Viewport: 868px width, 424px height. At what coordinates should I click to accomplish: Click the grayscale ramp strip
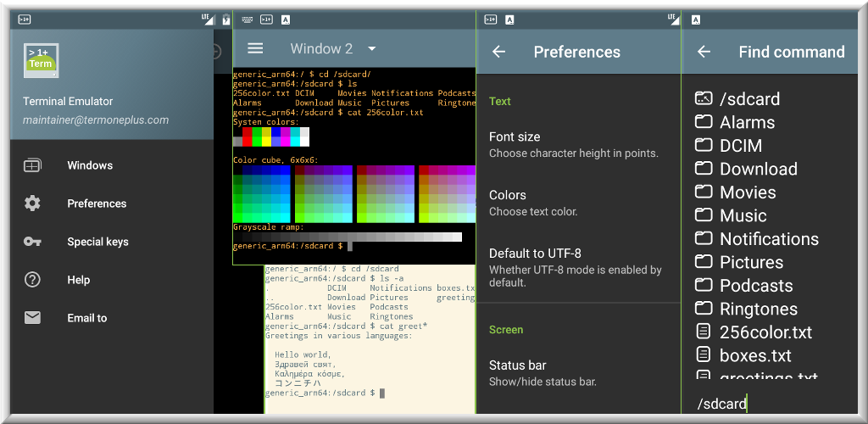(348, 237)
